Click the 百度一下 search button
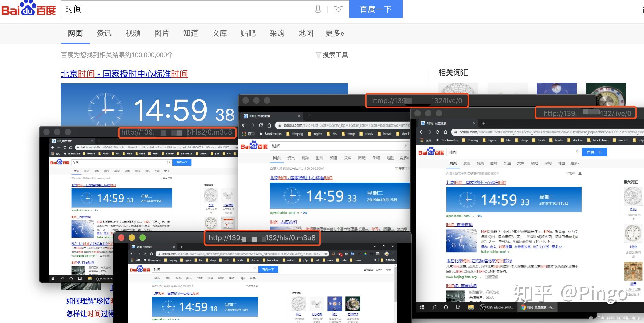 375,9
